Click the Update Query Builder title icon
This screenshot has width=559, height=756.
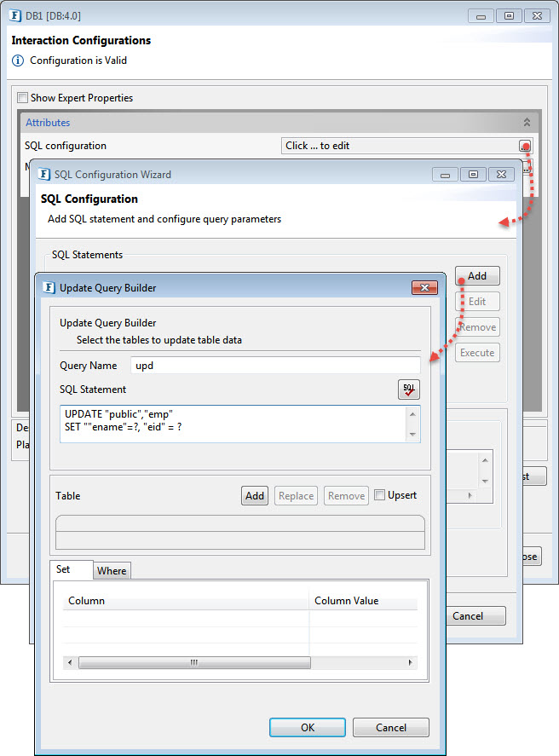tap(49, 288)
